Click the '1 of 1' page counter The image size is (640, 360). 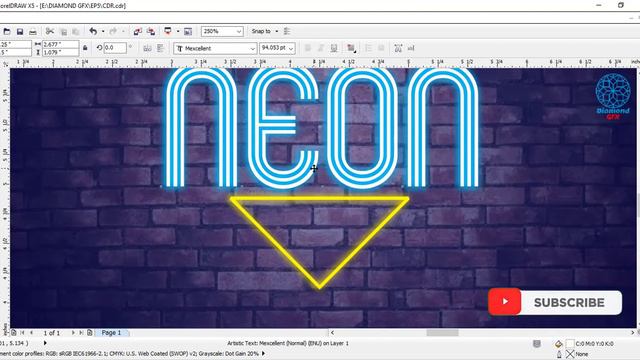tap(52, 333)
